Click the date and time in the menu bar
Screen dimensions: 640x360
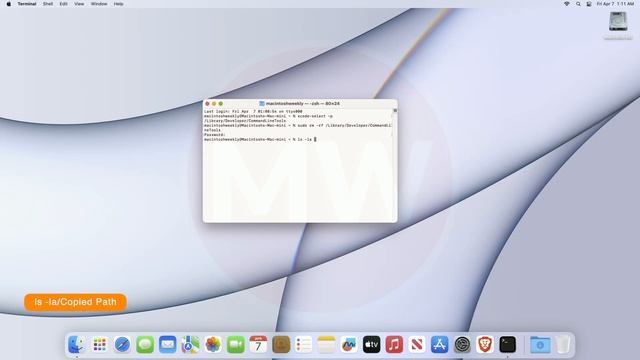pos(616,4)
